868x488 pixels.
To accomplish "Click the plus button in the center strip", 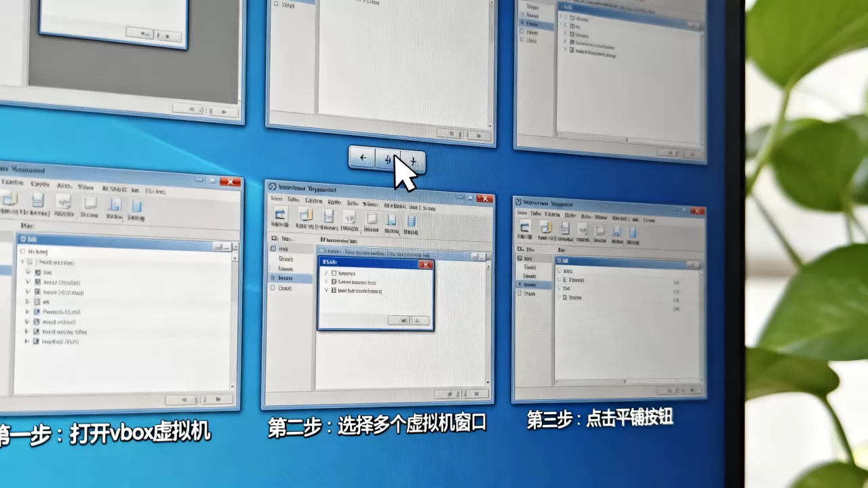I will (x=413, y=161).
